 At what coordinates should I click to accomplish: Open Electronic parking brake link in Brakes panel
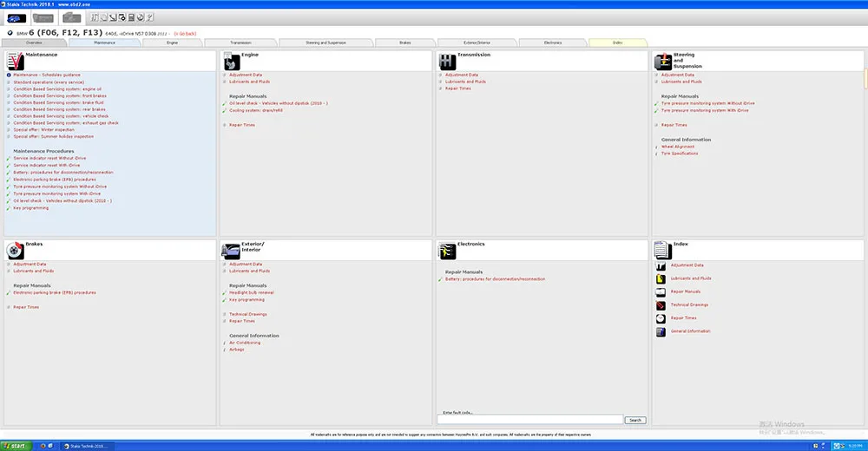pos(55,293)
